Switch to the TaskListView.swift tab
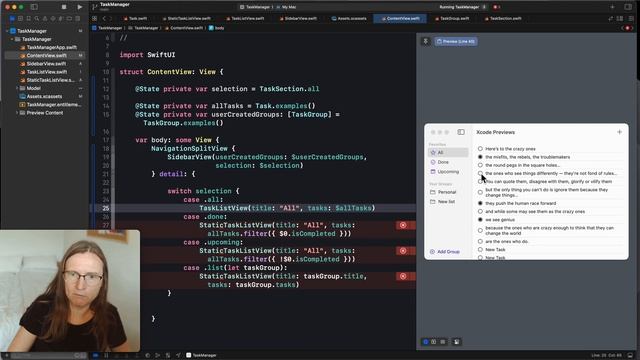 click(x=245, y=18)
